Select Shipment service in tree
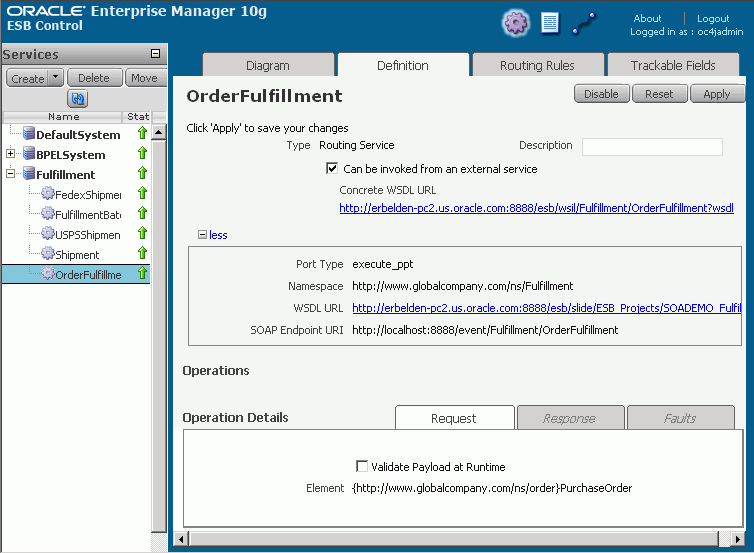 click(77, 255)
